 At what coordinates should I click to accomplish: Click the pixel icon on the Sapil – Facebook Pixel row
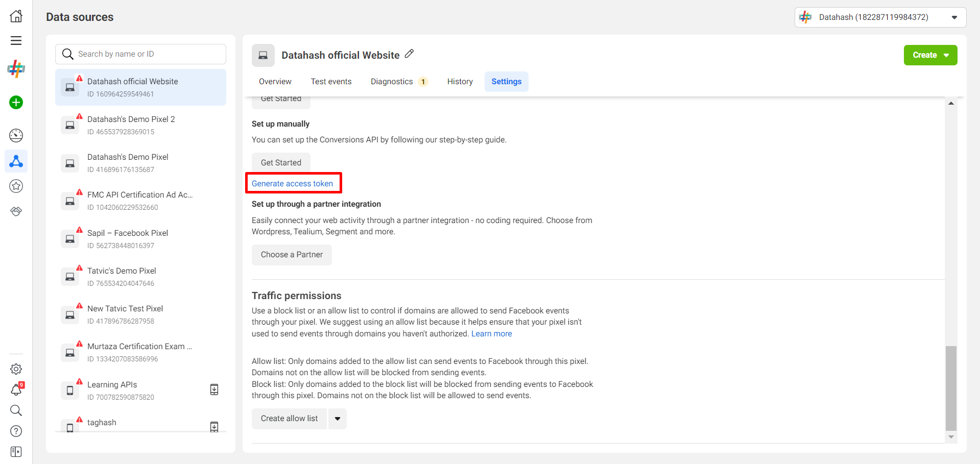tap(70, 239)
